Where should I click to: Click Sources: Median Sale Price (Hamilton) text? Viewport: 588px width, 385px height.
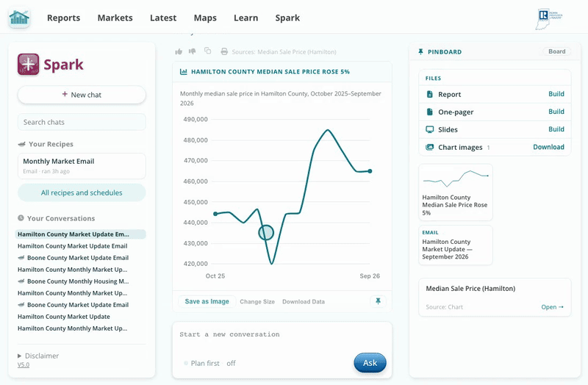click(284, 51)
